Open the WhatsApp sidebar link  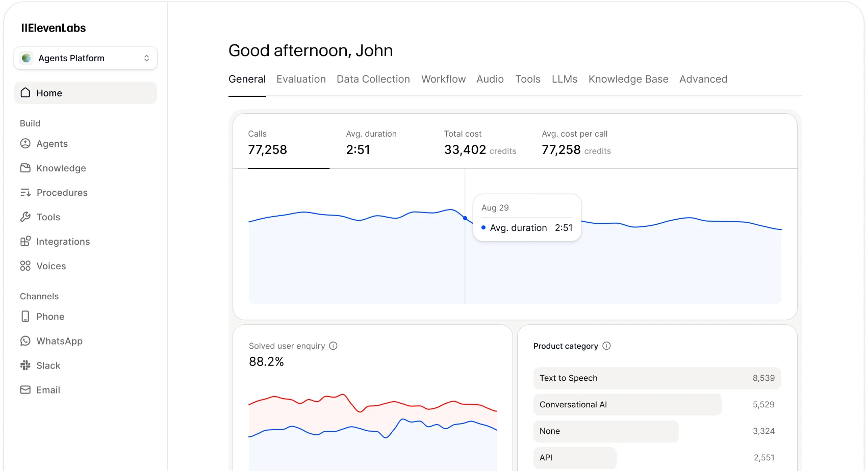coord(60,341)
